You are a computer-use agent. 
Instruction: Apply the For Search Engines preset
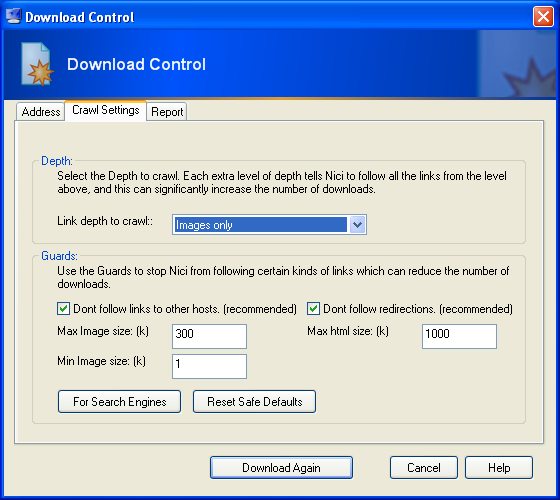119,402
